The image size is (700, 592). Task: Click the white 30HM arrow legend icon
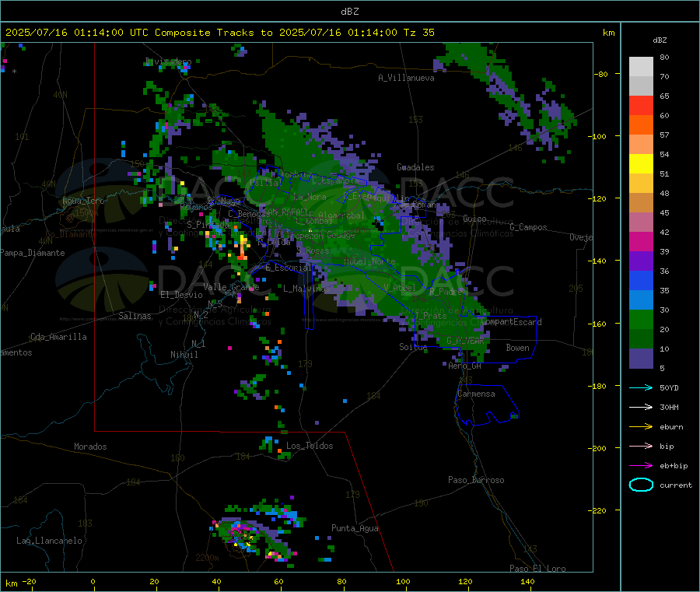click(x=641, y=407)
